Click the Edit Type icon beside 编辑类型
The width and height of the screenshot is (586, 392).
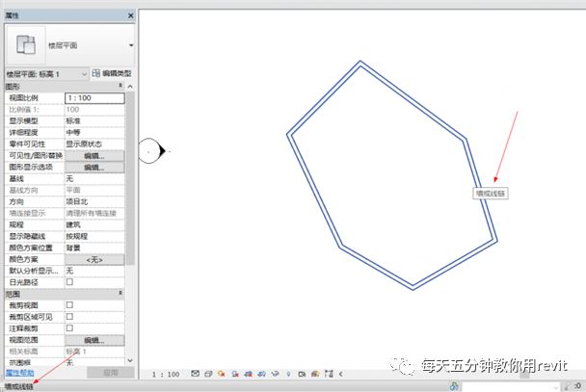coord(96,73)
